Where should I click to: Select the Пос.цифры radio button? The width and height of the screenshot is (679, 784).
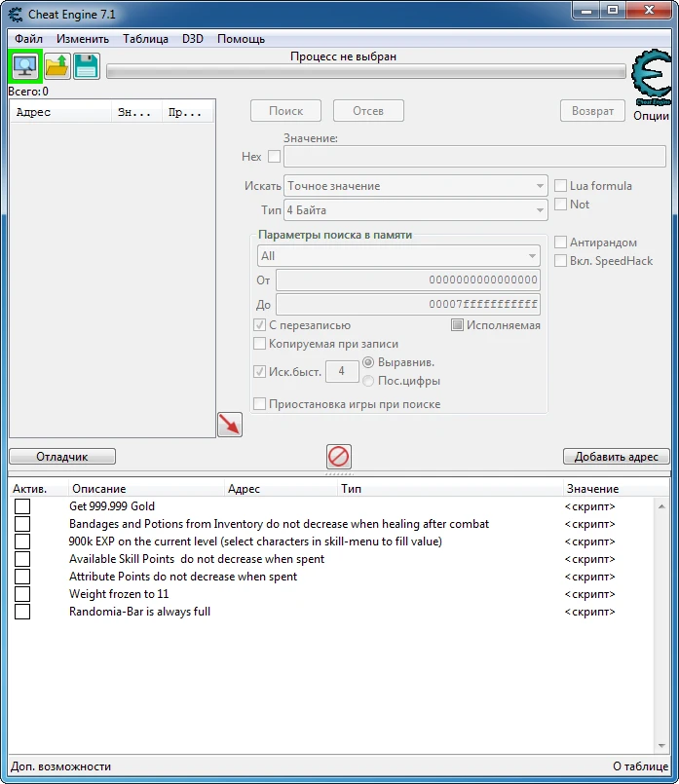pyautogui.click(x=368, y=381)
